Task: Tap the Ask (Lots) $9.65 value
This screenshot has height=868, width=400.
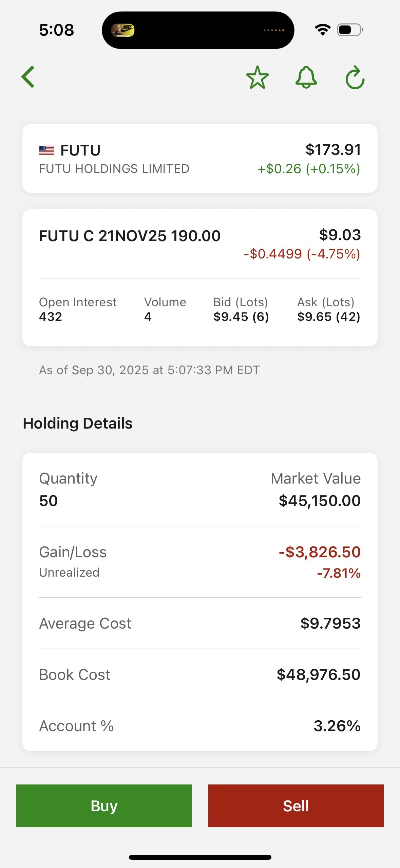Action: pyautogui.click(x=329, y=317)
